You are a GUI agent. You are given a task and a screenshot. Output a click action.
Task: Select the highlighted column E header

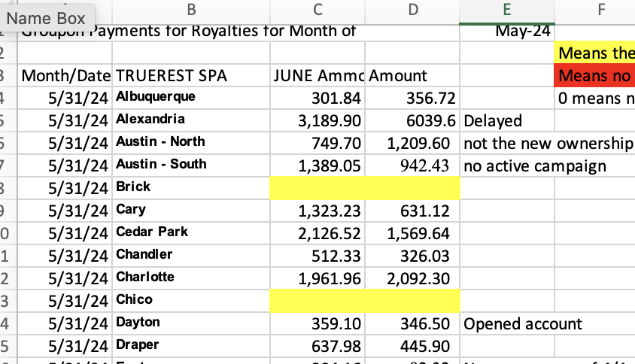(x=506, y=10)
